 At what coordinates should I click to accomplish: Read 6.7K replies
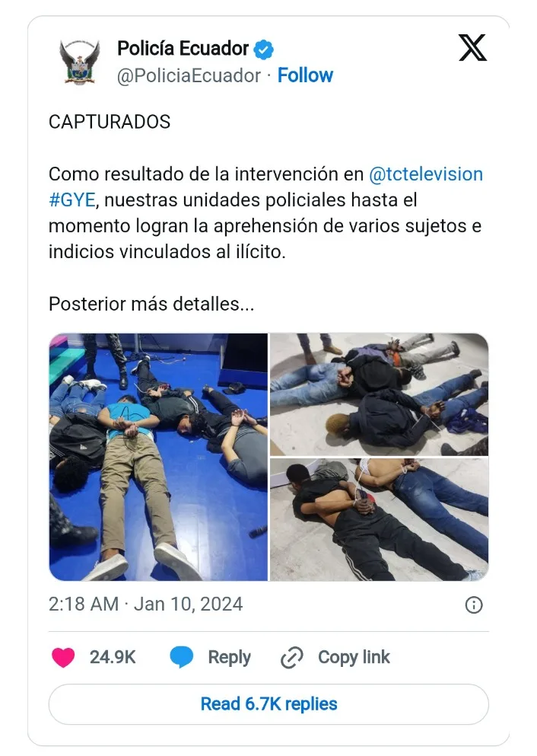point(268,704)
